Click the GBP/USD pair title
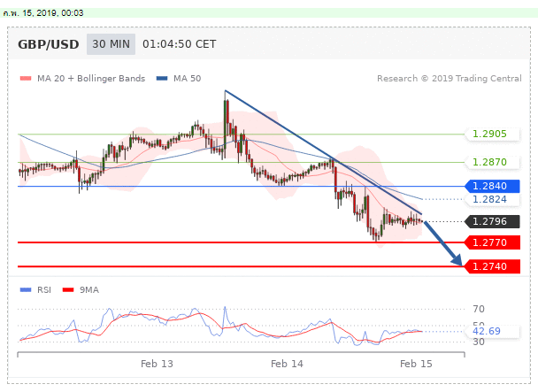538x392 pixels. 49,44
